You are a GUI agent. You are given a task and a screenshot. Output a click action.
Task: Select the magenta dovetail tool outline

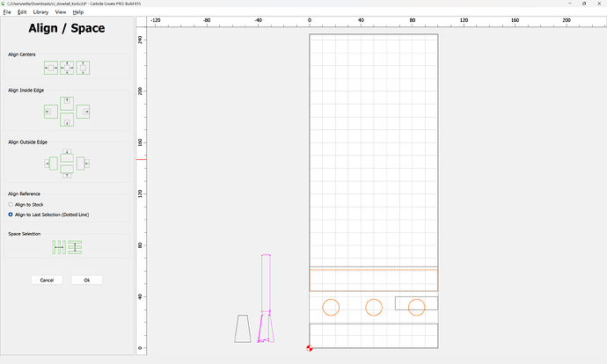[266, 298]
